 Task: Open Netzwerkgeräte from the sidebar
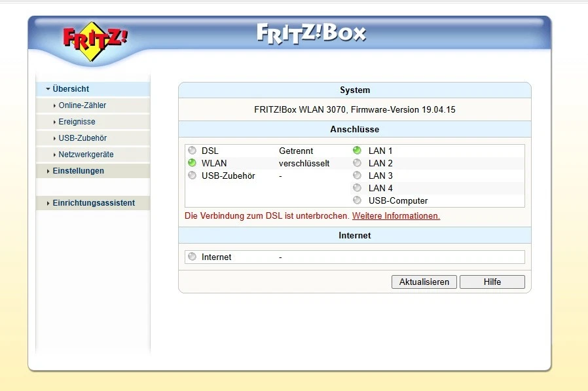(84, 154)
